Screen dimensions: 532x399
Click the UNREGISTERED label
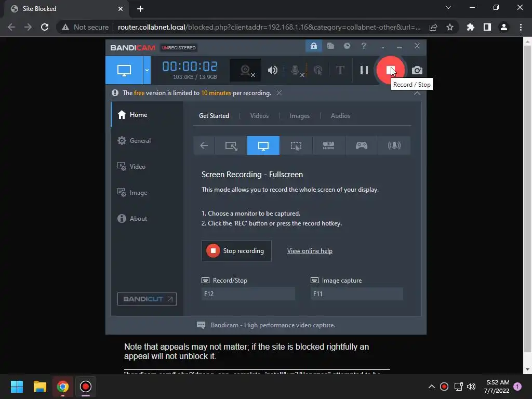179,48
